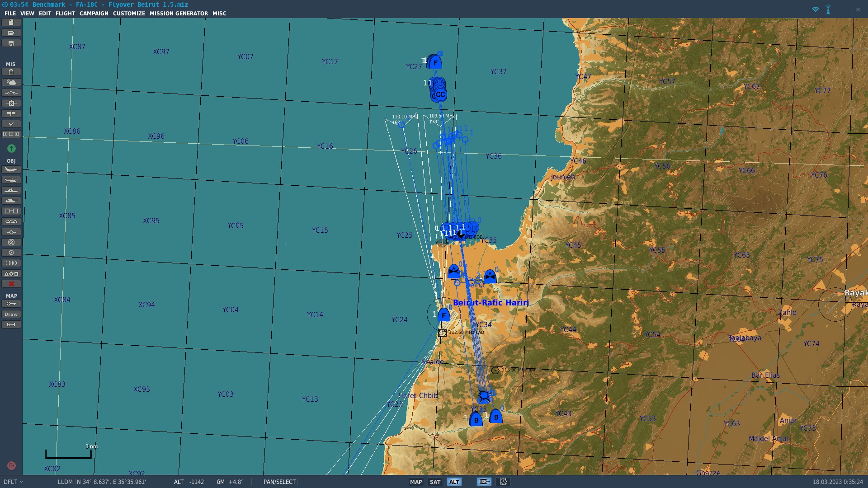This screenshot has height=488, width=868.
Task: Expand the Customize menu
Action: pos(129,14)
